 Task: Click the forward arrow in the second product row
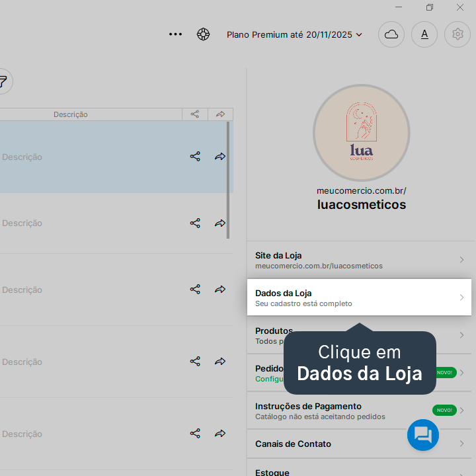(220, 223)
